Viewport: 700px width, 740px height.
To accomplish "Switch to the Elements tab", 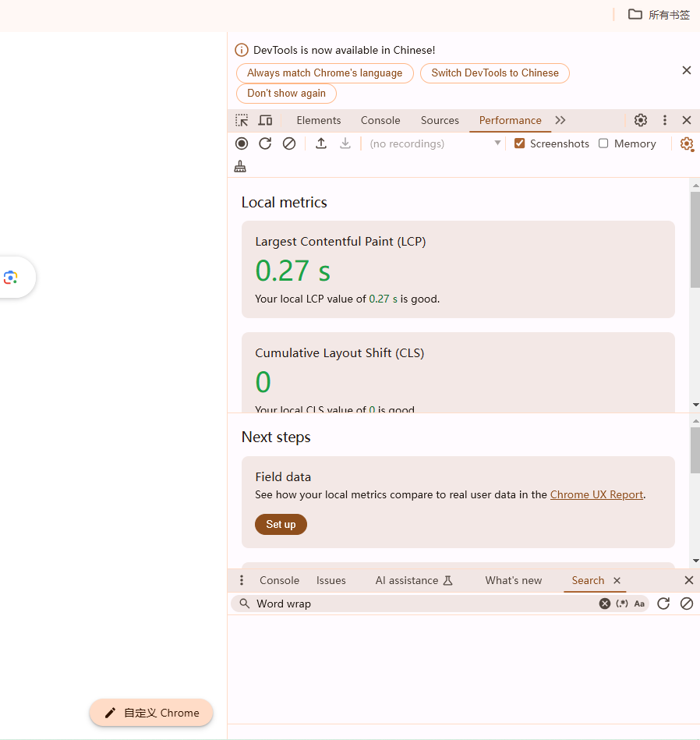I will pos(318,120).
